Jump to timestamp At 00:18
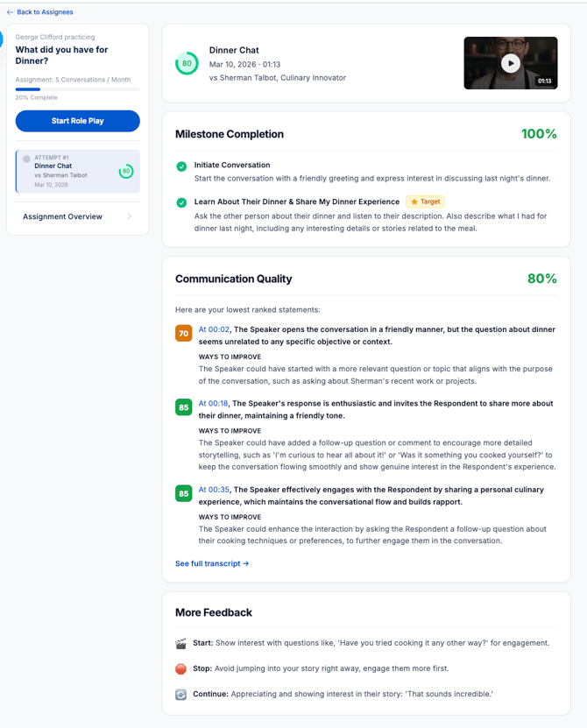Screen dimensions: 587x728 click(214, 403)
